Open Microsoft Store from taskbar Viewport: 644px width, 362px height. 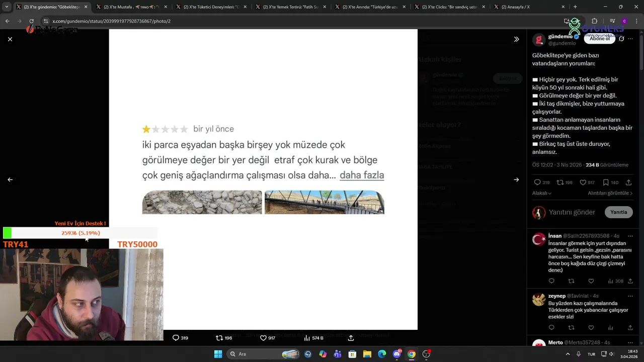pos(353,354)
